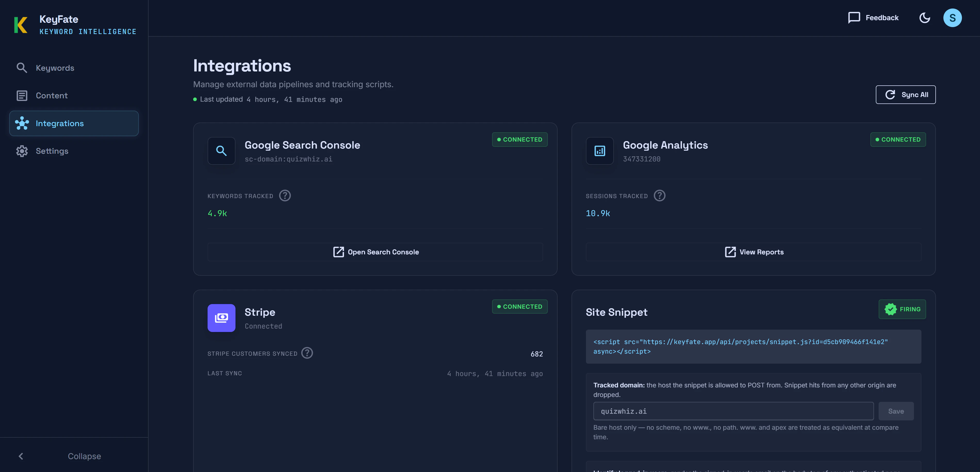Click the KEYWORD INTELLIGENCE tagline
The image size is (980, 472).
[x=88, y=31]
